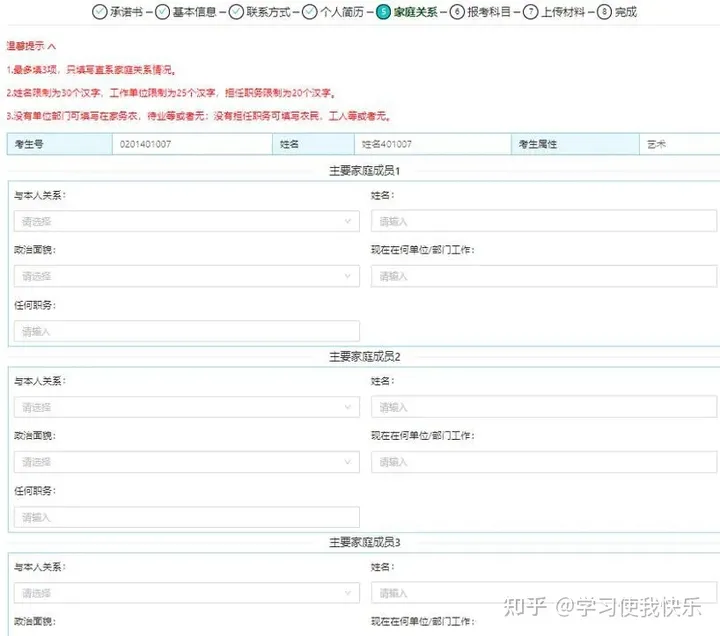This screenshot has width=720, height=636.
Task: Click the 个人简历 step checkmark icon
Action: pyautogui.click(x=310, y=11)
